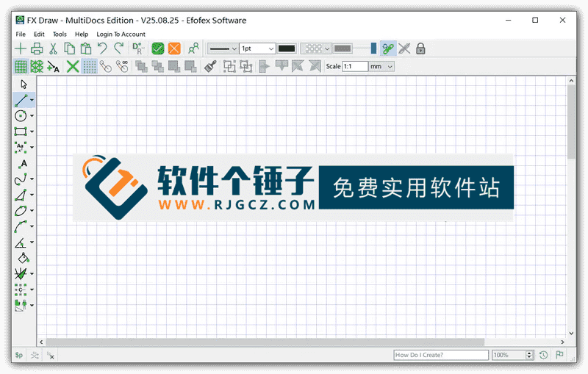Screen dimensions: 588x374
Task: Click the green checkmark toolbar button
Action: 158,48
